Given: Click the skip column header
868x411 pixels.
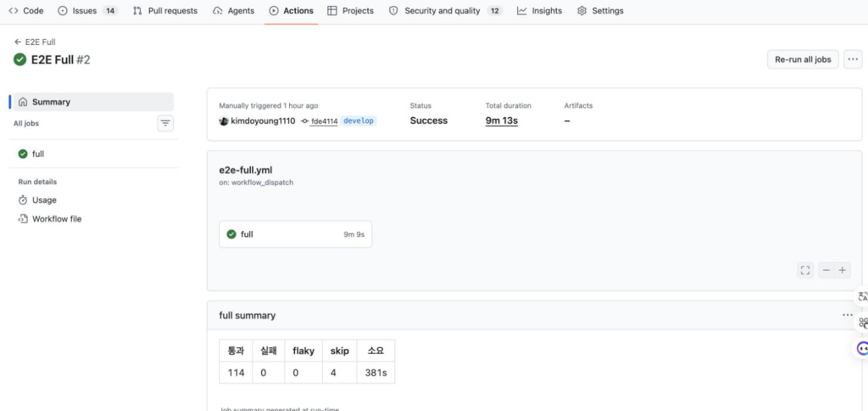Looking at the screenshot, I should coord(339,351).
